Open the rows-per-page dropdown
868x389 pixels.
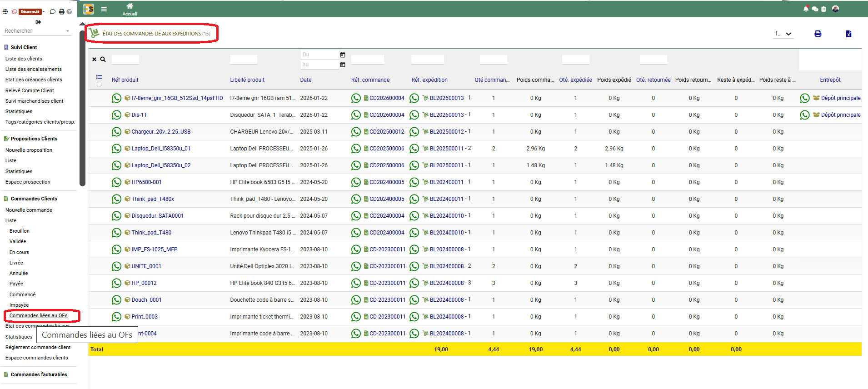[783, 34]
